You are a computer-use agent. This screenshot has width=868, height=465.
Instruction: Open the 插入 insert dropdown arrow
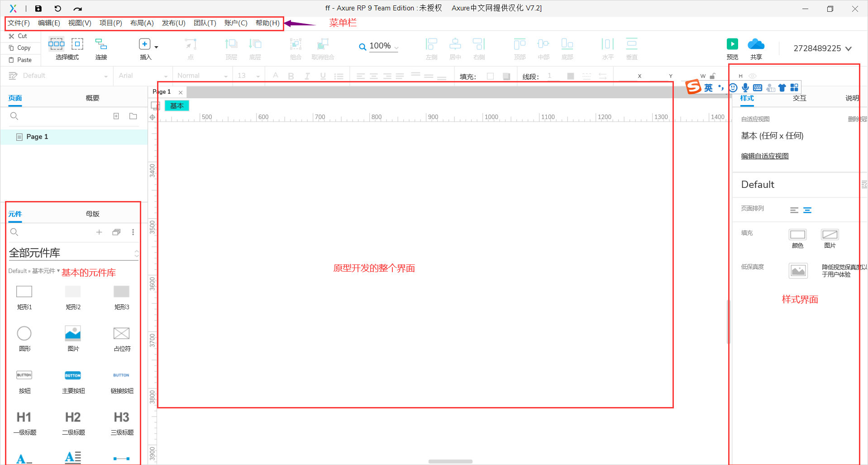pyautogui.click(x=156, y=46)
